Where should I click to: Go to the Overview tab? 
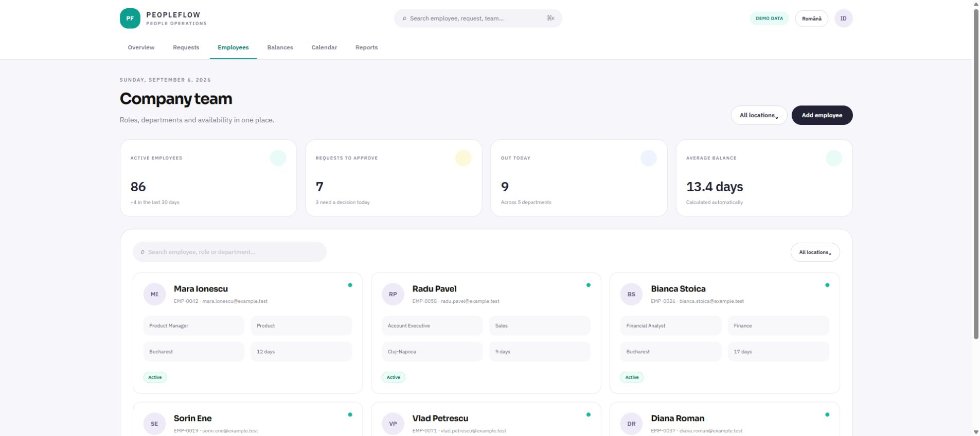[x=141, y=47]
